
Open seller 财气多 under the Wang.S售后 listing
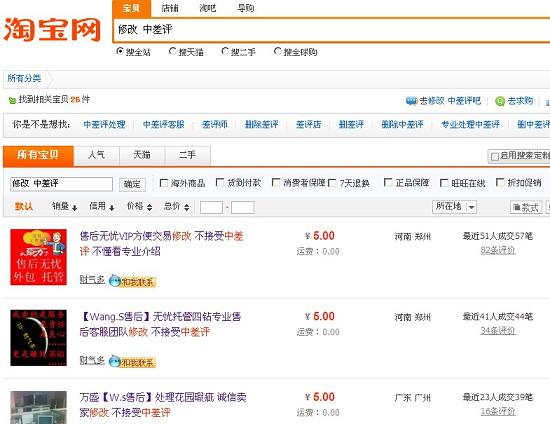[92, 360]
